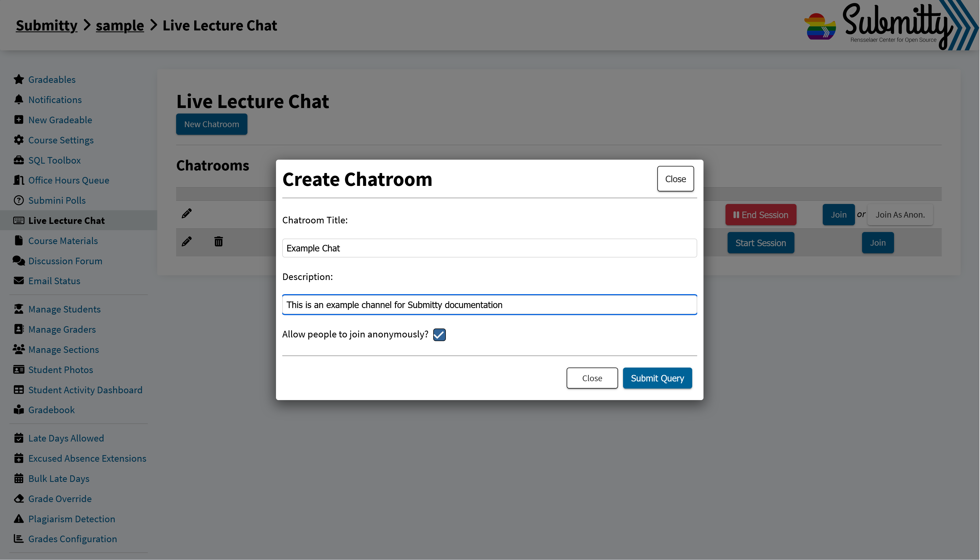Image resolution: width=980 pixels, height=560 pixels.
Task: Click the toolbox icon beside SQL Toolbox
Action: pos(18,160)
